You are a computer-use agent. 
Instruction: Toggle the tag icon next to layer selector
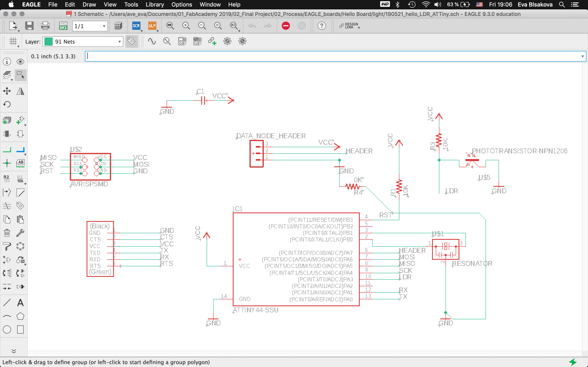pos(131,41)
